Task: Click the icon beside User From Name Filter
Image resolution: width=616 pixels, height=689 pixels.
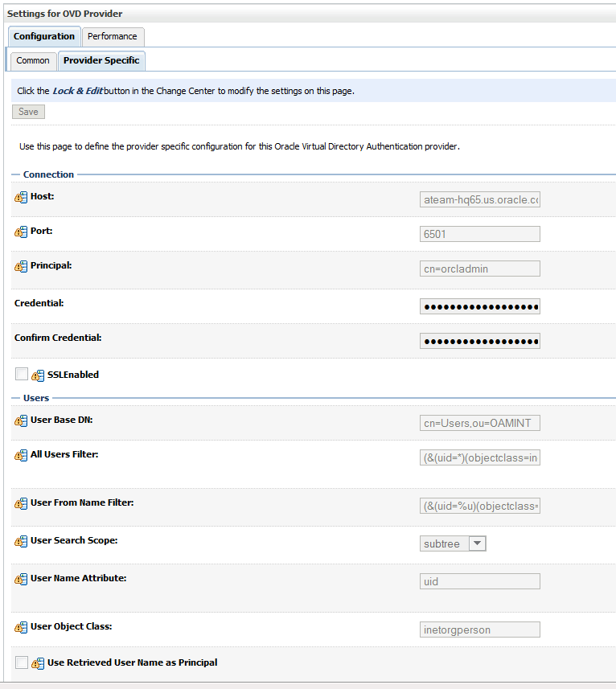Action: tap(21, 503)
